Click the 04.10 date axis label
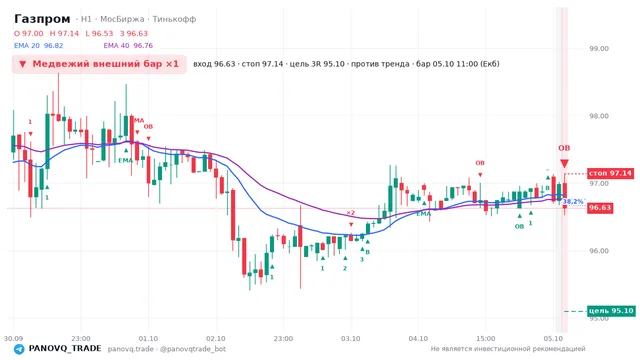Image resolution: width=640 pixels, height=360 pixels. click(x=418, y=339)
